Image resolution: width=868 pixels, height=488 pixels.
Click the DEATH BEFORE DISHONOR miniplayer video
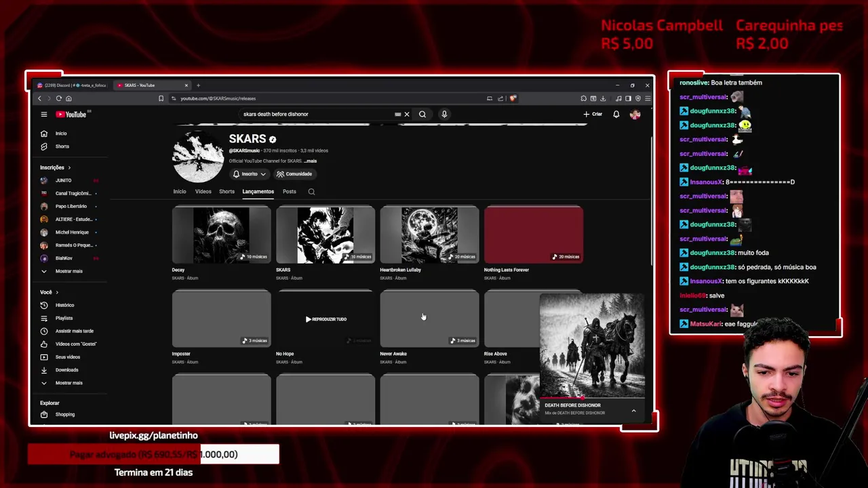click(x=592, y=346)
